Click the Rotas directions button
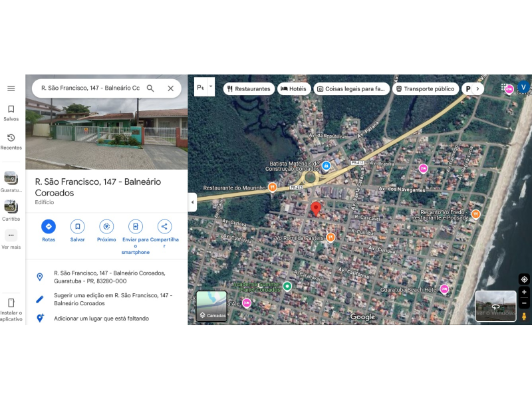532x399 pixels. point(49,226)
